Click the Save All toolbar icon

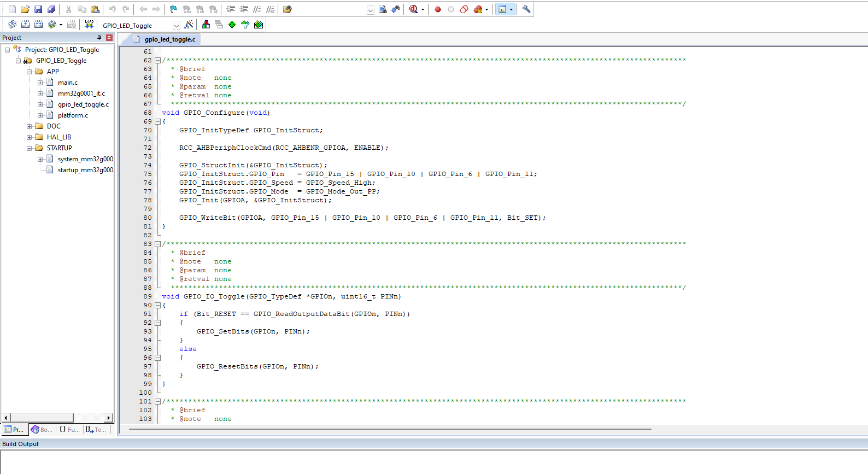click(x=51, y=9)
